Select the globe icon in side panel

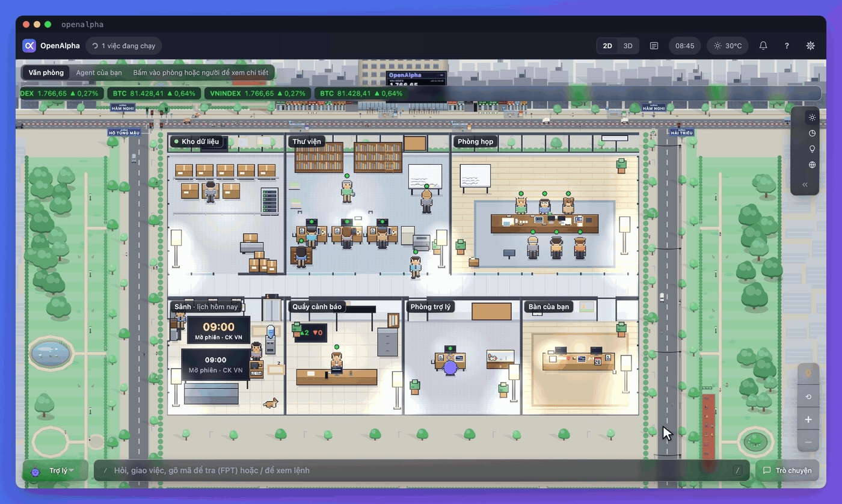tap(812, 164)
